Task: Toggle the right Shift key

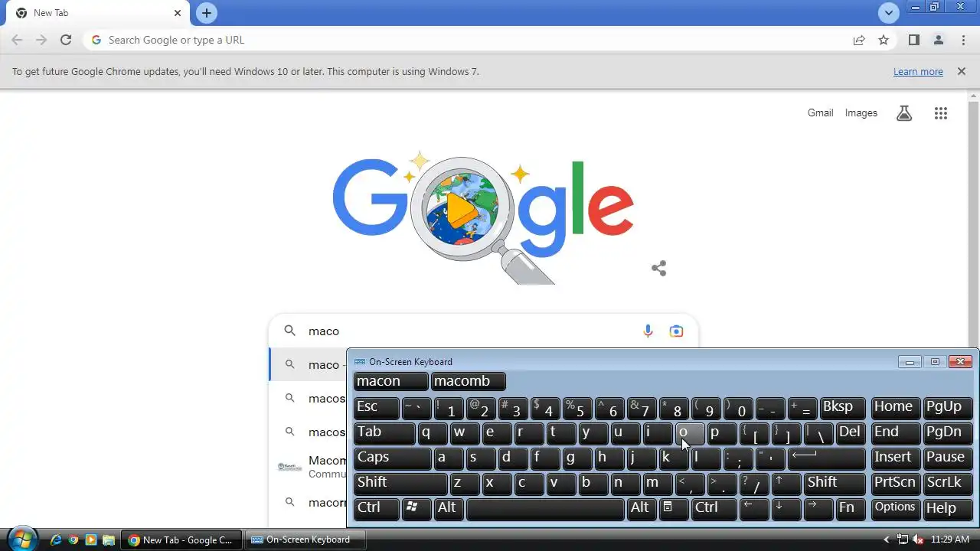Action: point(835,484)
